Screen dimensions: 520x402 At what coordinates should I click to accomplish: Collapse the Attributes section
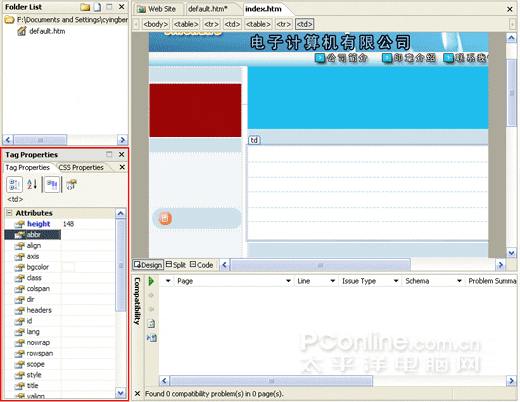9,213
